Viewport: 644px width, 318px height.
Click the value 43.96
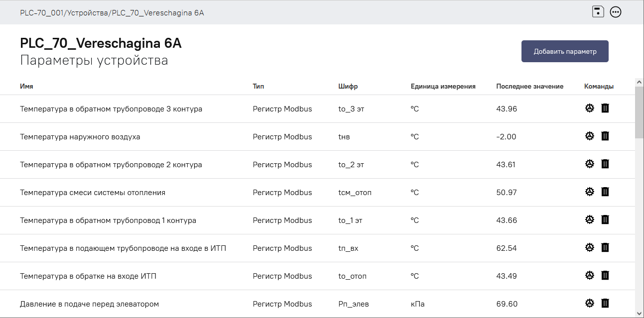(x=507, y=108)
